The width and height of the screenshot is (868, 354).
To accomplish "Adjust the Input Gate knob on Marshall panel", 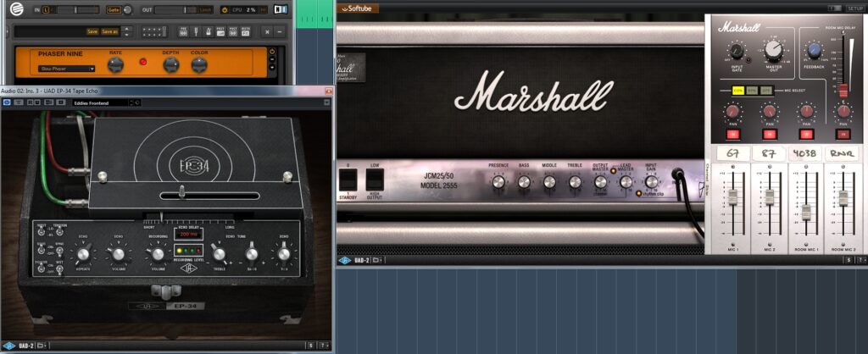I will pyautogui.click(x=737, y=52).
